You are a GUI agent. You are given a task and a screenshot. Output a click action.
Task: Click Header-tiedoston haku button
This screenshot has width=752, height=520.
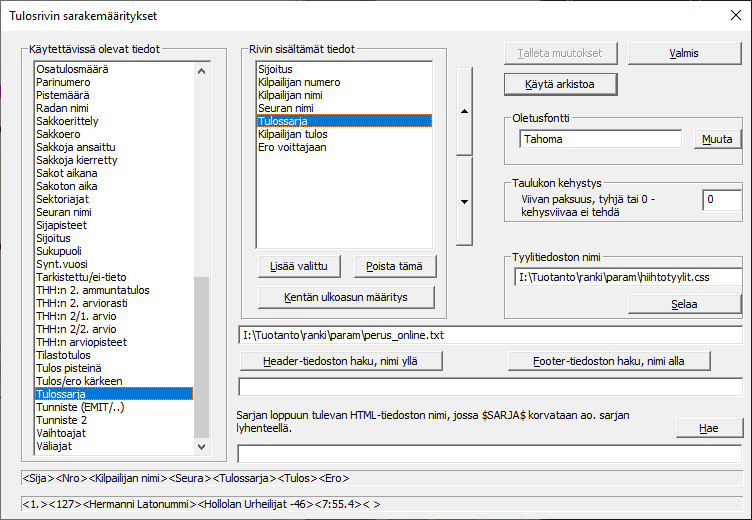341,360
